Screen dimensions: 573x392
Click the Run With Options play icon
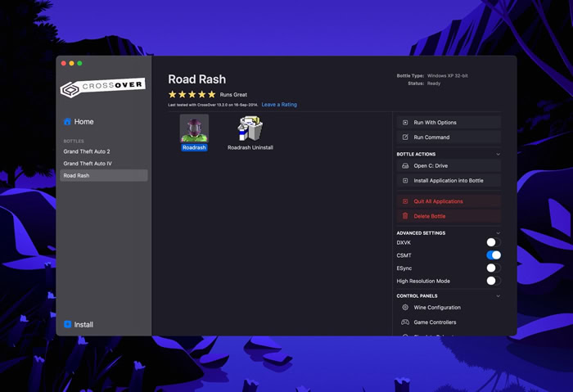[x=405, y=123]
